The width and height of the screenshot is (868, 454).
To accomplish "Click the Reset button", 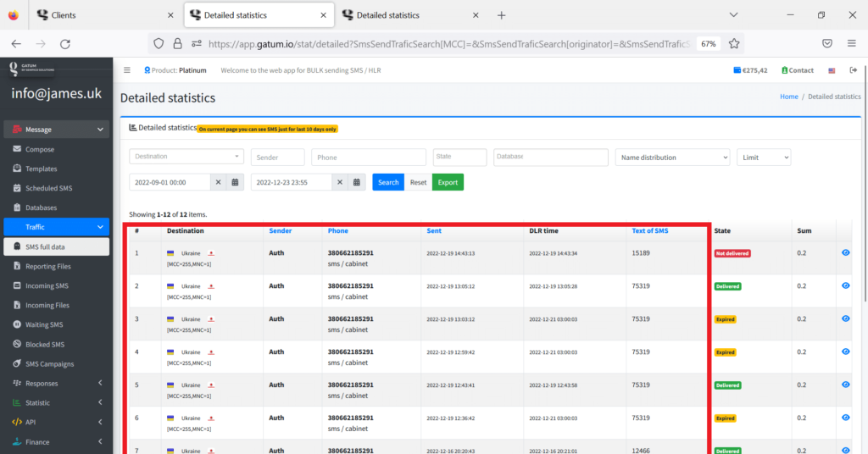I will pos(418,182).
